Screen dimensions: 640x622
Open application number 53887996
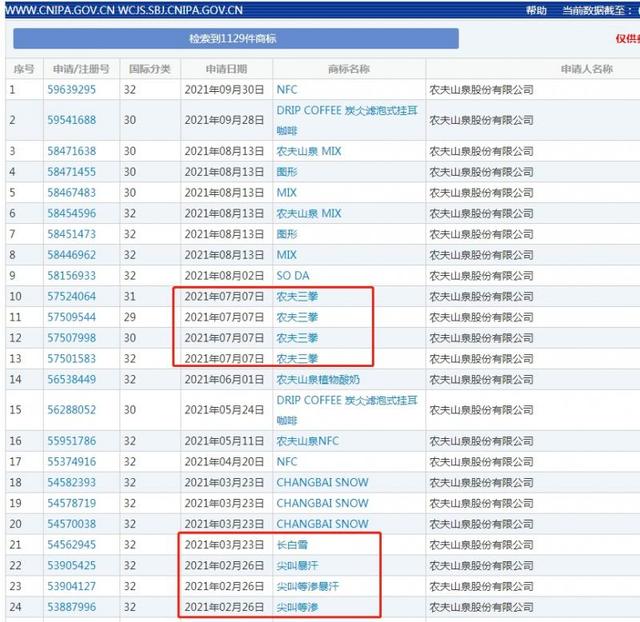72,607
